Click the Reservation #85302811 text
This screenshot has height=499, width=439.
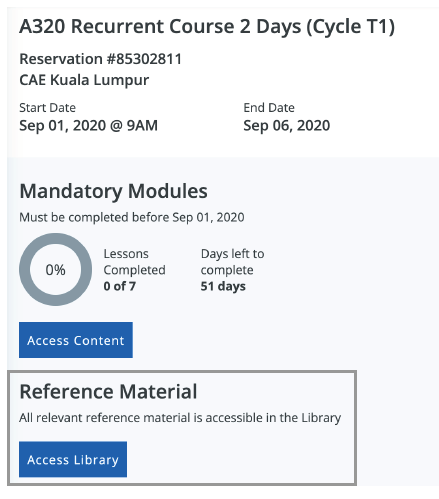(100, 59)
